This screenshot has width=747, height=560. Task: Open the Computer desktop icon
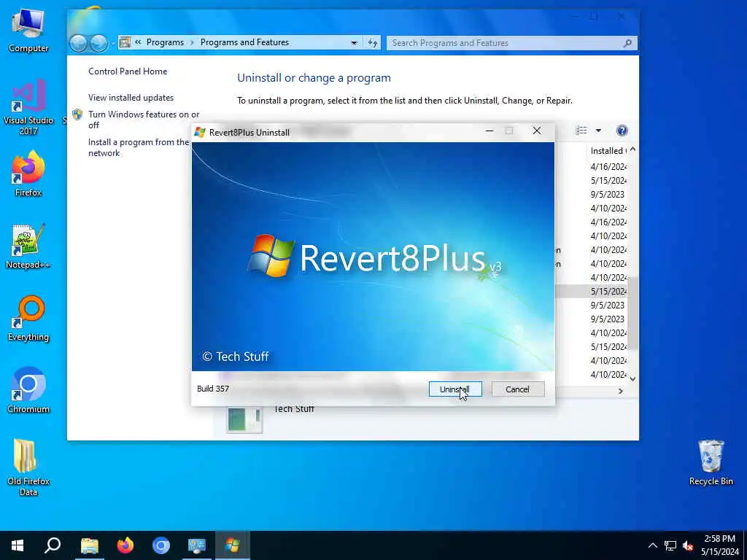(28, 31)
